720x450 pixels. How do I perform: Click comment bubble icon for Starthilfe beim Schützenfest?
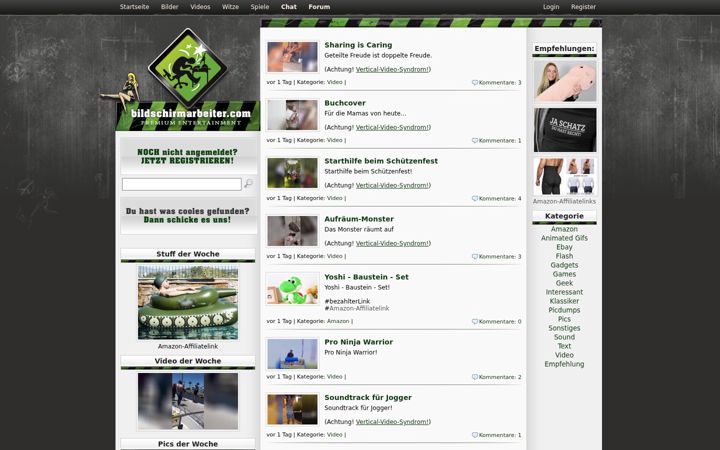click(475, 198)
